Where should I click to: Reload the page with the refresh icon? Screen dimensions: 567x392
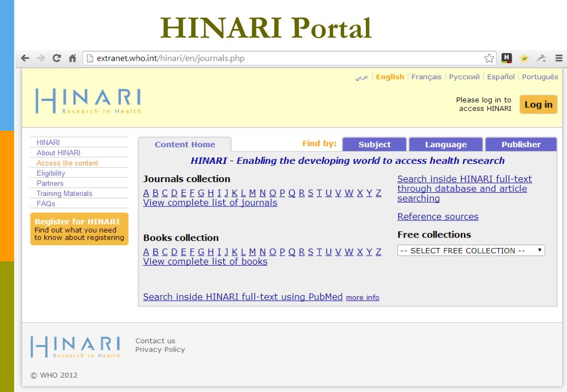click(57, 58)
